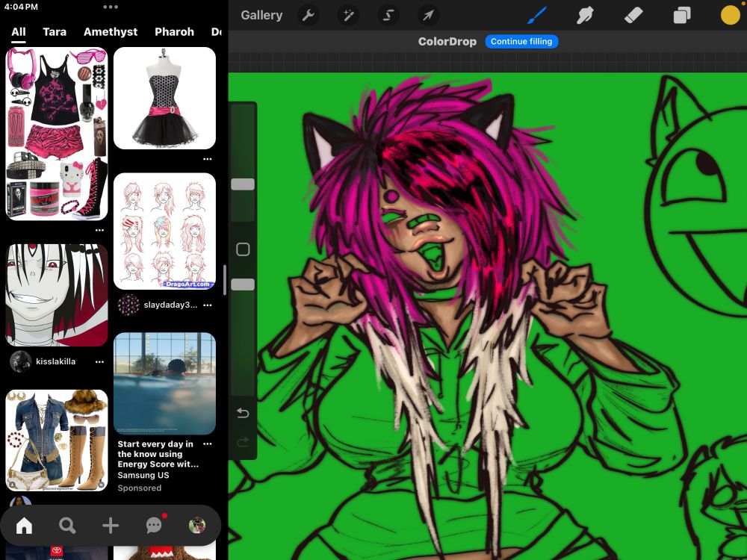This screenshot has width=747, height=560.
Task: Open the strapless black tutu dress pin
Action: [164, 98]
